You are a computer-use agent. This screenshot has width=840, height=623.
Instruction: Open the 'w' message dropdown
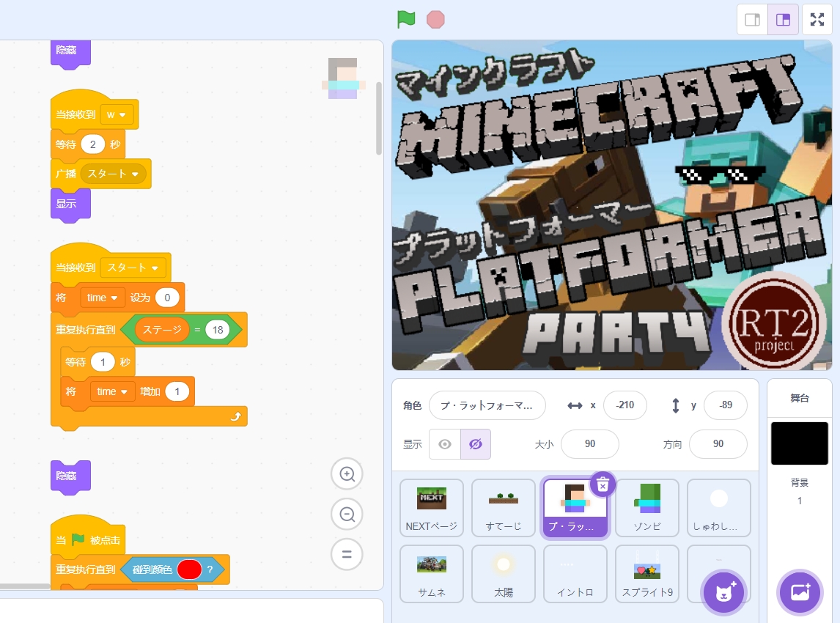coord(117,114)
